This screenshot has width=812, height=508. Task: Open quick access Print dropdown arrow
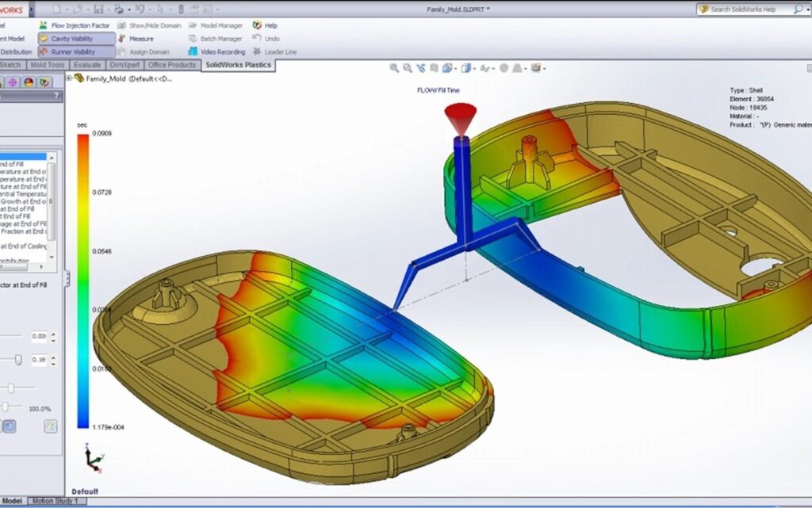(x=129, y=10)
